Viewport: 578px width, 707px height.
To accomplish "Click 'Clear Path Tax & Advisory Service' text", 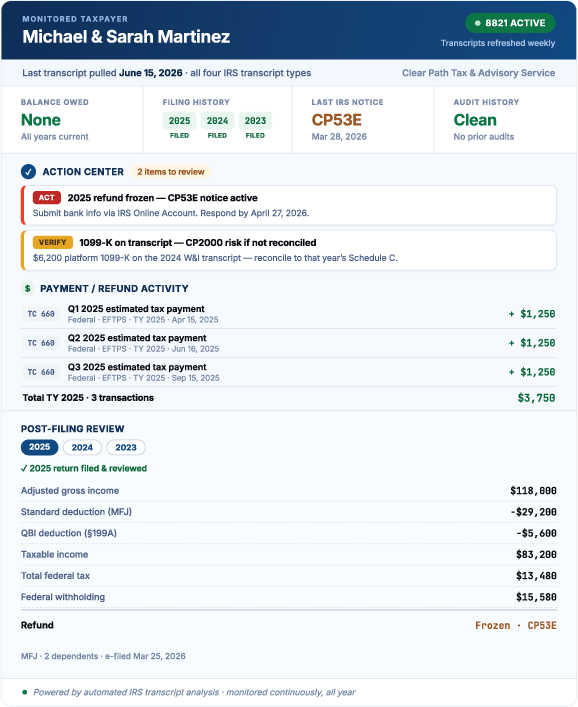I will 478,73.
